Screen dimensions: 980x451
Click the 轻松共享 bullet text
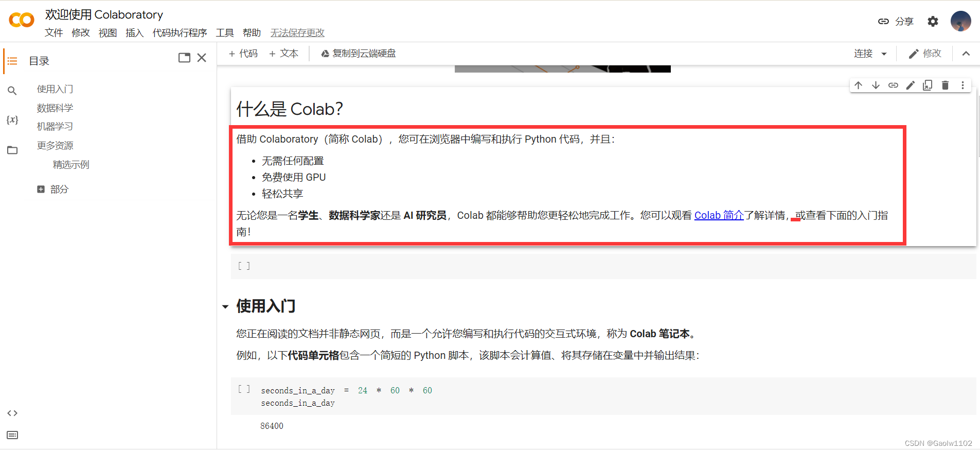click(x=282, y=194)
